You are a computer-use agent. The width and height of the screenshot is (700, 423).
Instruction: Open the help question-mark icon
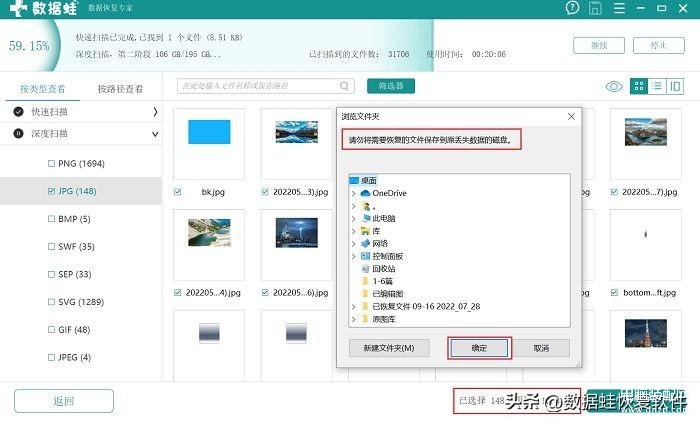coord(572,8)
